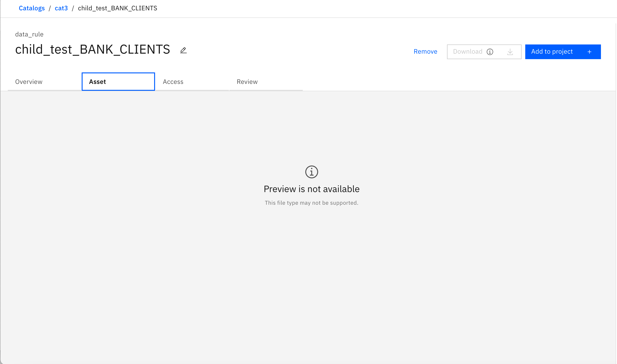The image size is (617, 364).
Task: Click the slash separator after Catalogs
Action: [x=50, y=8]
